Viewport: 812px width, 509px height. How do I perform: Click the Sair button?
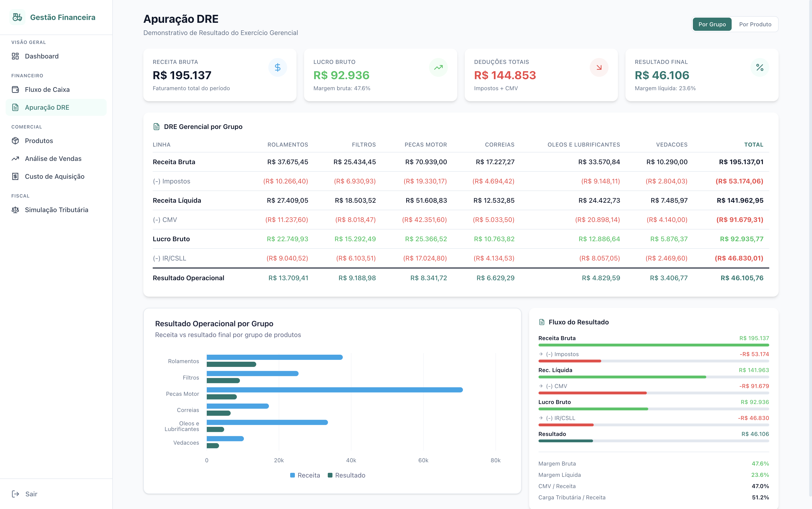pyautogui.click(x=31, y=494)
